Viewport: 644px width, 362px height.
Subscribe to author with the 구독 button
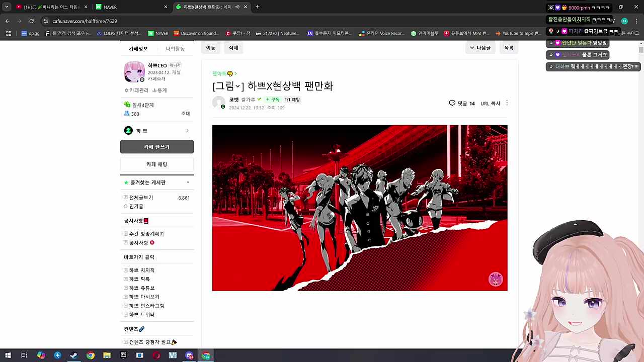[273, 100]
